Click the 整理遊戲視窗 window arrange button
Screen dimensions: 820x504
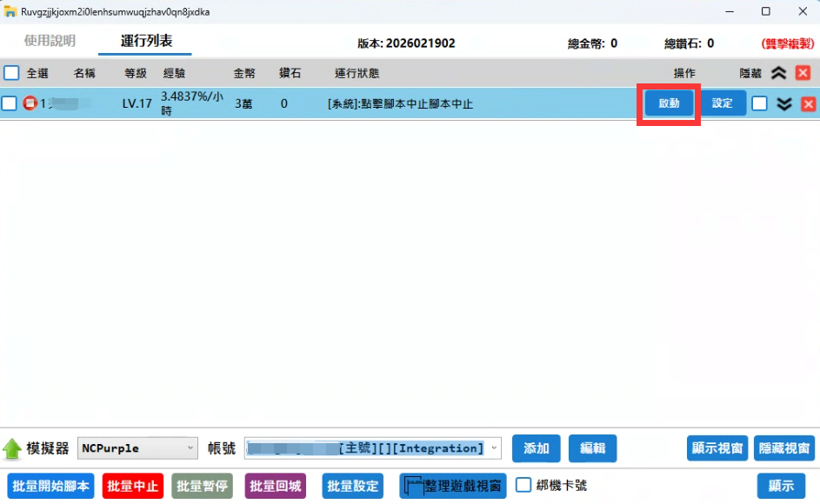(x=453, y=486)
